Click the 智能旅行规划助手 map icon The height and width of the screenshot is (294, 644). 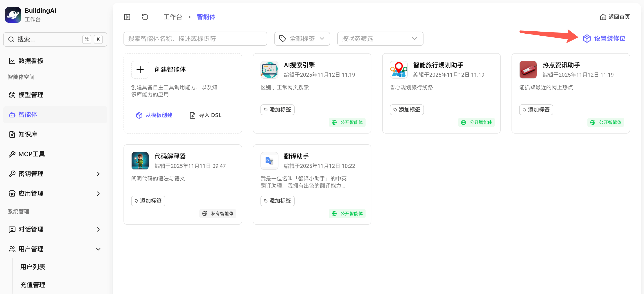(x=399, y=70)
